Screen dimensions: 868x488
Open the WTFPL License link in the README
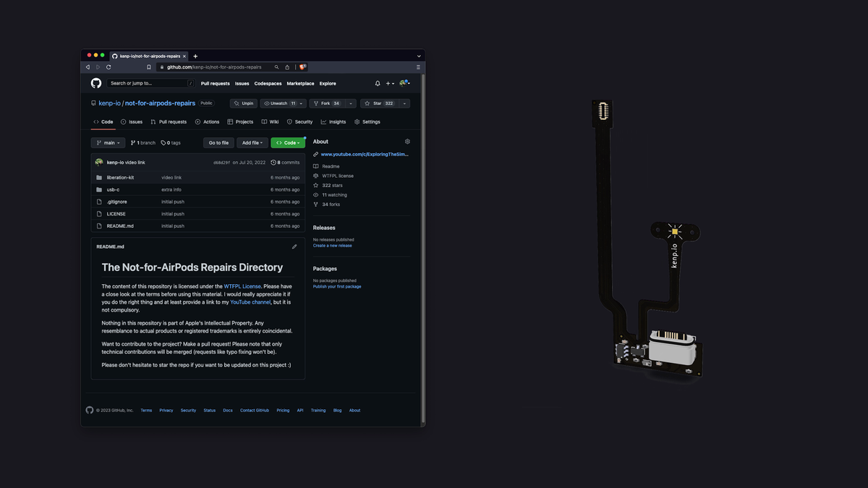point(242,286)
